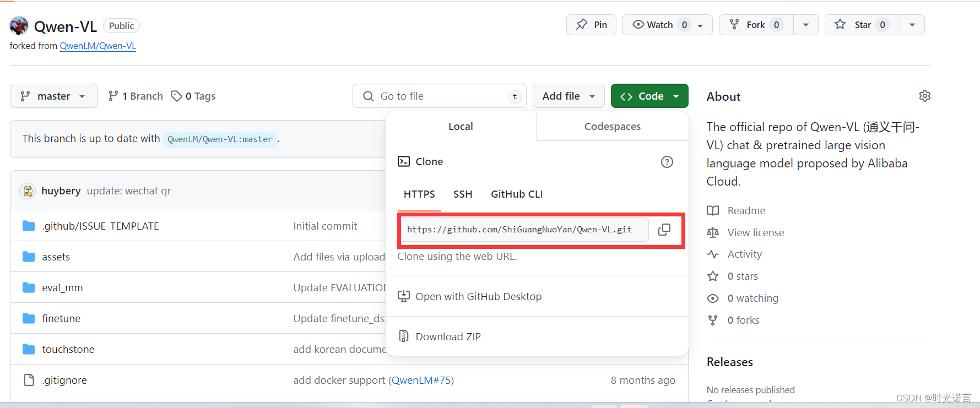Copy the HTTPS clone URL to clipboard

[x=664, y=230]
